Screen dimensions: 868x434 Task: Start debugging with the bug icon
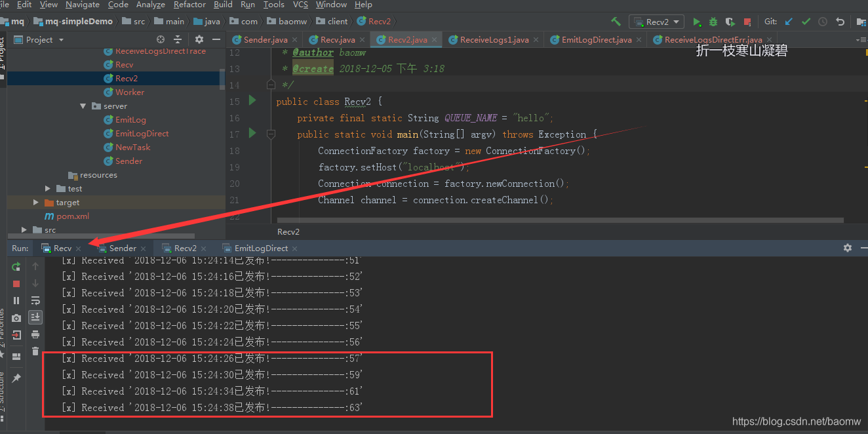(713, 22)
